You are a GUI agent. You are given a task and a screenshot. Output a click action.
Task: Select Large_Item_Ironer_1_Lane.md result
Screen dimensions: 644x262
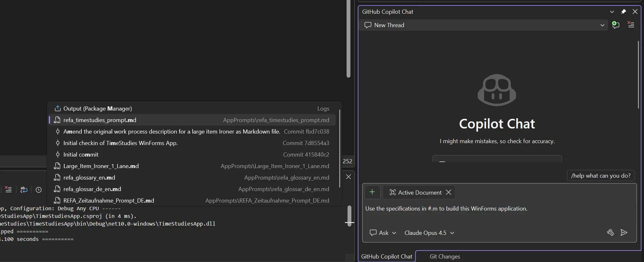pos(193,166)
